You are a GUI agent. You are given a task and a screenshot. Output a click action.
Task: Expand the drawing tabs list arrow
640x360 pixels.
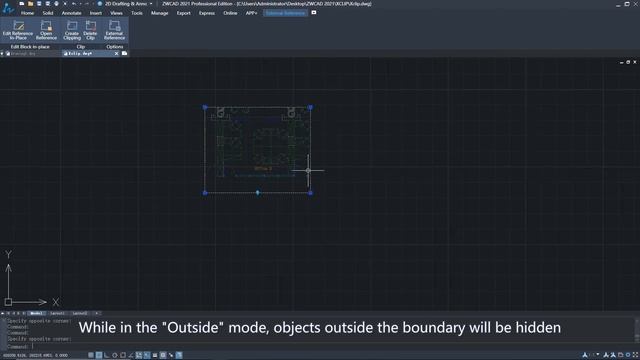[2, 53]
